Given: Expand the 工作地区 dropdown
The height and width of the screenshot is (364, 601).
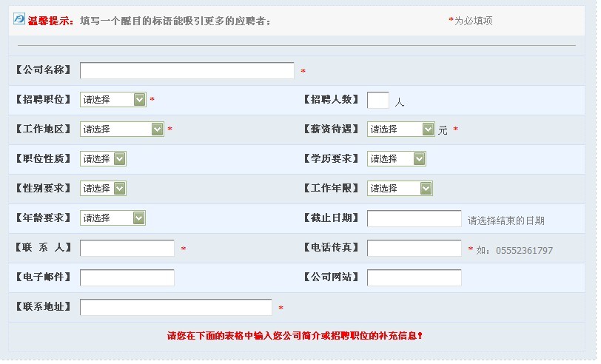Looking at the screenshot, I should tap(122, 129).
